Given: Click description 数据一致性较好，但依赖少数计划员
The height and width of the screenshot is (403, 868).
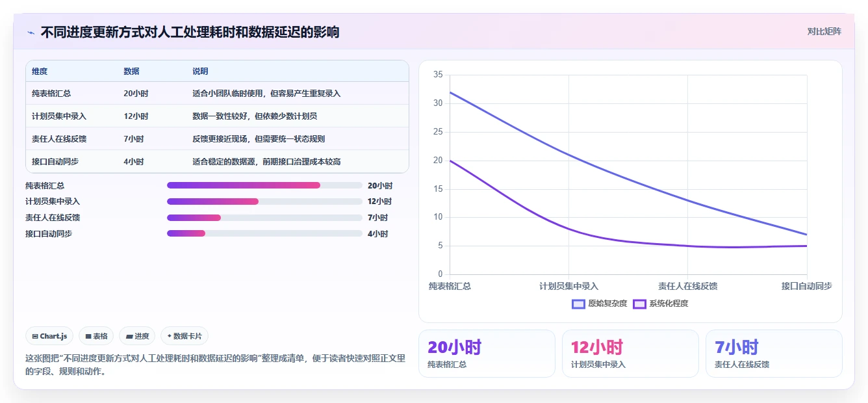Looking at the screenshot, I should pos(255,116).
